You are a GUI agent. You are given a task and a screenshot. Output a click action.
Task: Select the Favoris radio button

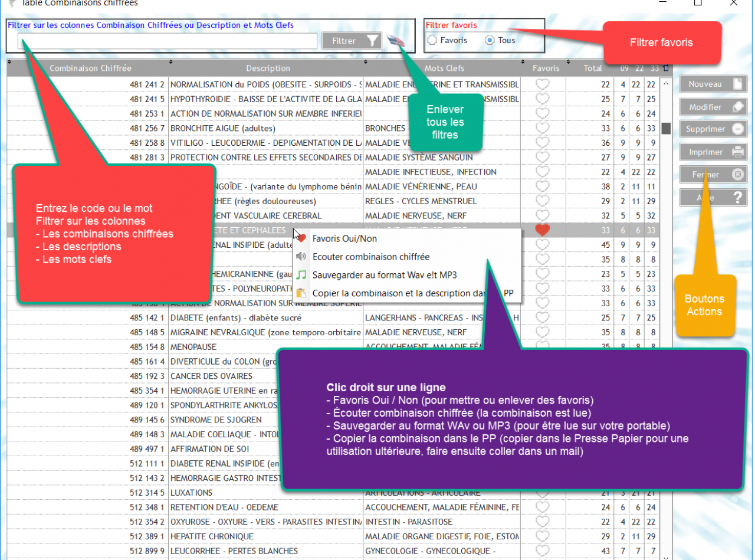point(432,41)
